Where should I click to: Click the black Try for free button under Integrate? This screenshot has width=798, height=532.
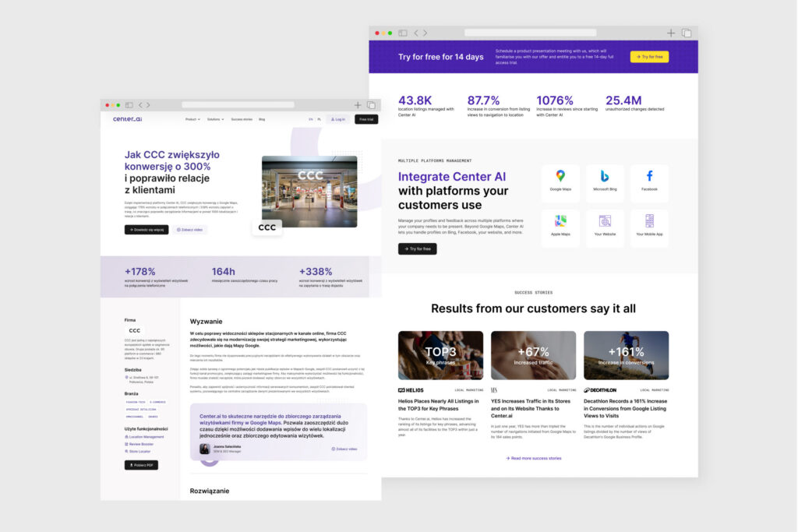point(418,248)
